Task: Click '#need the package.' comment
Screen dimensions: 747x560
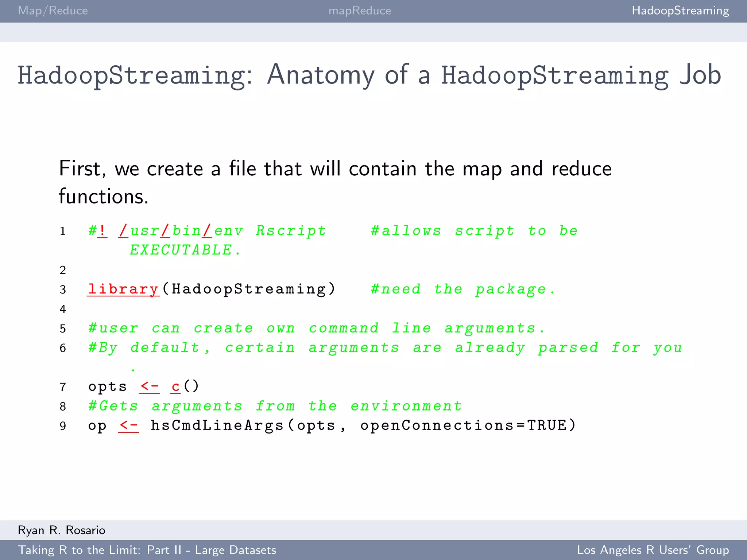Action: coord(463,289)
